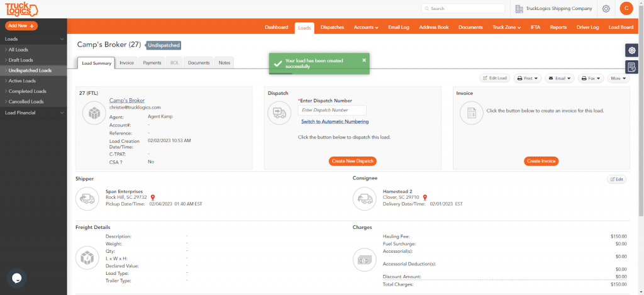
Task: Click the consignee truck icon
Action: tap(364, 199)
